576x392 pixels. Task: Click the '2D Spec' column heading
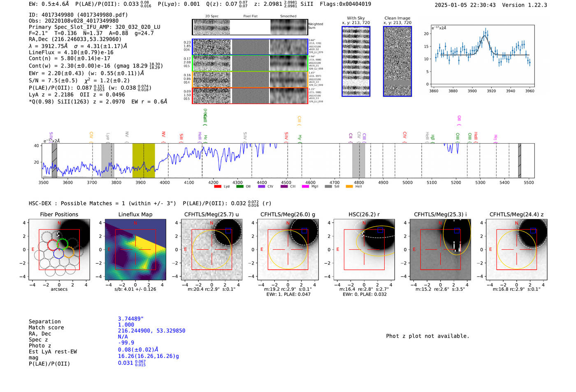click(x=212, y=16)
